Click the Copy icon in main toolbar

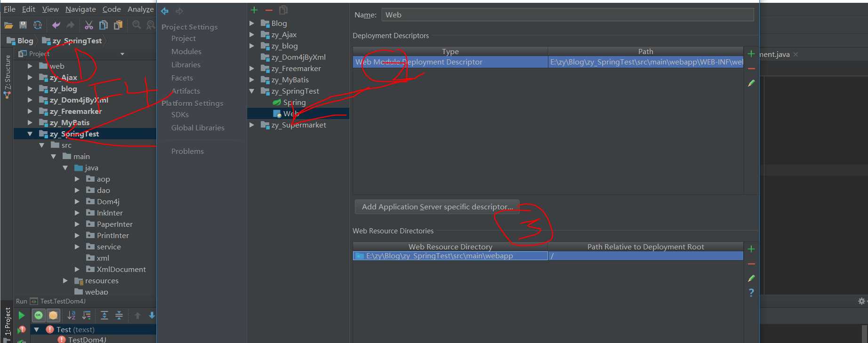[x=104, y=25]
